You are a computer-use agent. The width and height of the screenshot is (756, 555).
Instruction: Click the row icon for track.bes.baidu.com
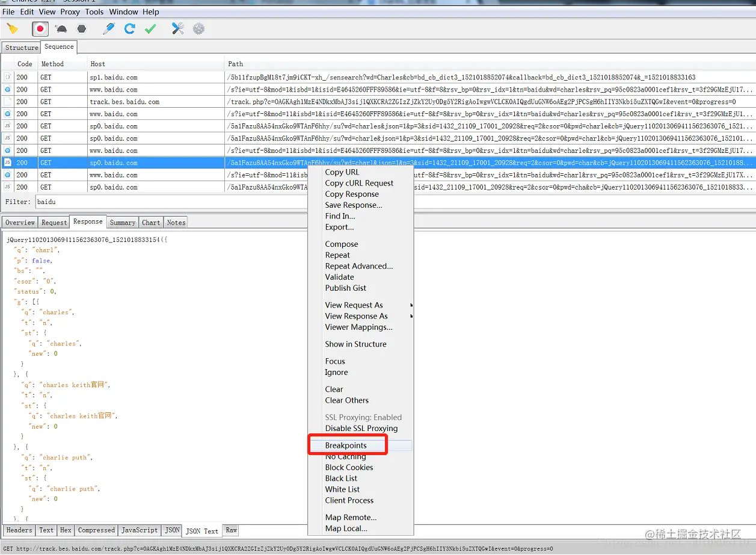(8, 102)
